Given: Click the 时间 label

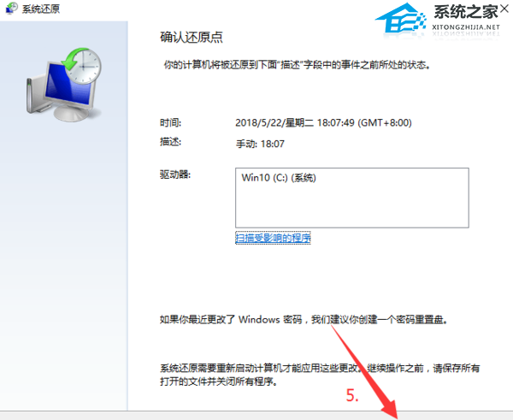Looking at the screenshot, I should (x=170, y=123).
